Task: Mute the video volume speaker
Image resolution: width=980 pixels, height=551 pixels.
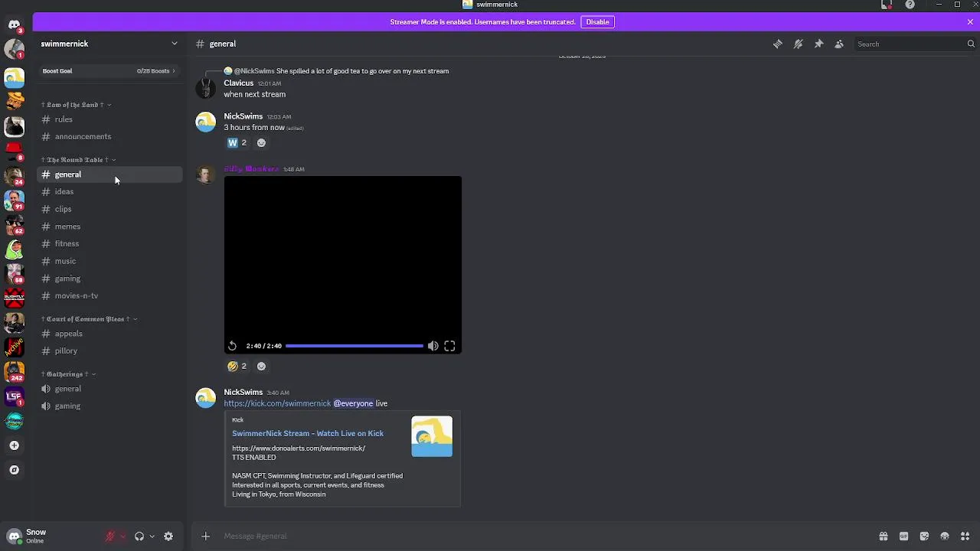Action: coord(433,346)
